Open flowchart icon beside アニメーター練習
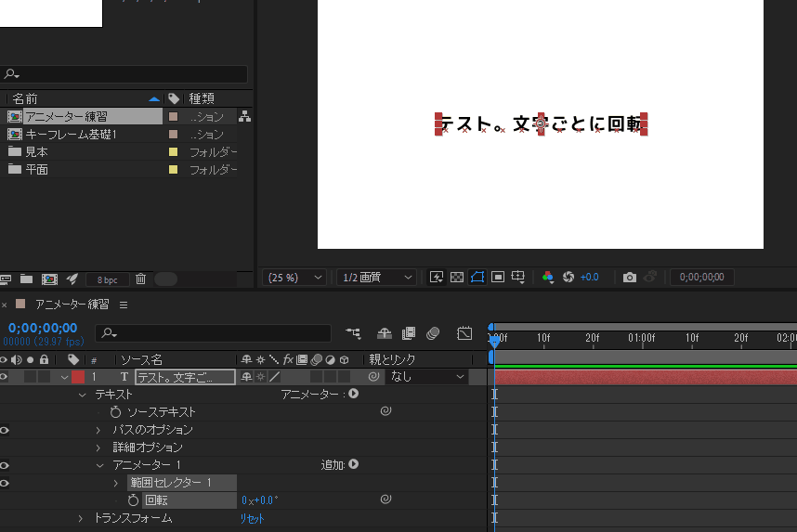Viewport: 797px width, 532px height. 244,116
